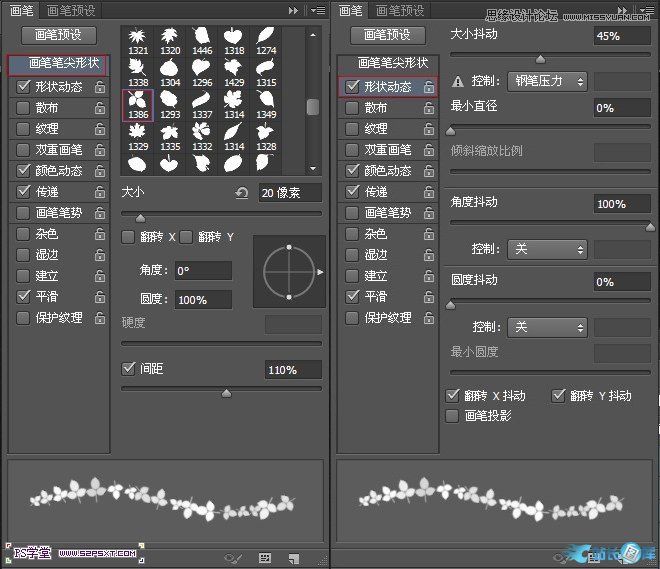Select leaf brush tip 1386 thumbnail
This screenshot has height=569, width=660.
137,103
